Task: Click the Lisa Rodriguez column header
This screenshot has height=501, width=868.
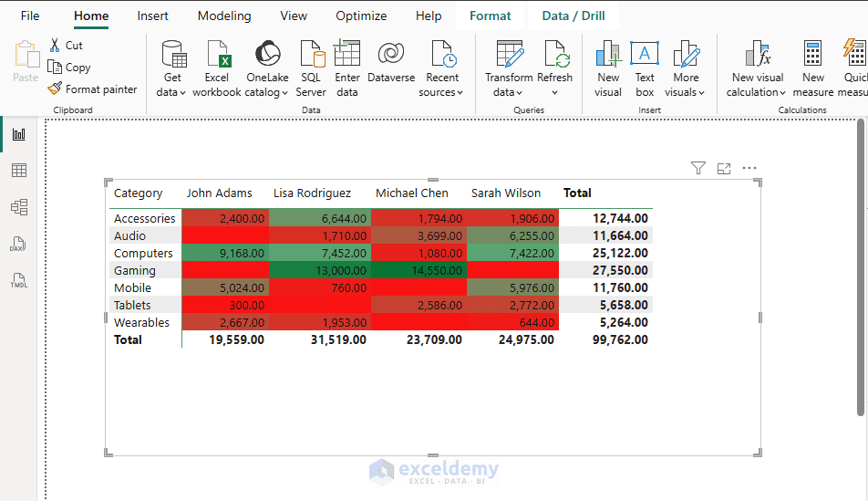Action: coord(312,193)
